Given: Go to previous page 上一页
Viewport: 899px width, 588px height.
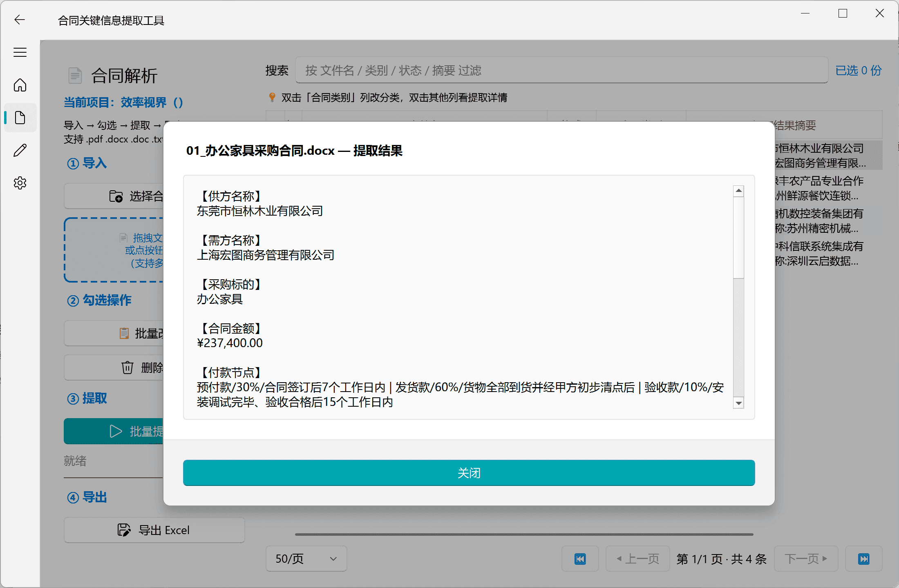Looking at the screenshot, I should 637,559.
